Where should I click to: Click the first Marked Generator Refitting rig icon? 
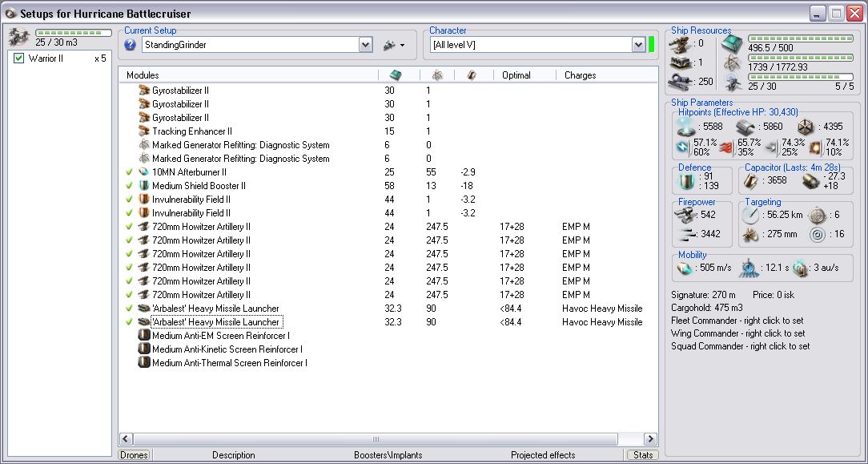(144, 144)
